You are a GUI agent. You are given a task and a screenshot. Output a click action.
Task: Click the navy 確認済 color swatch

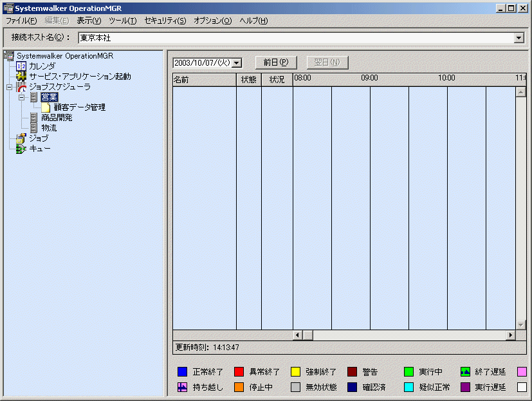352,387
